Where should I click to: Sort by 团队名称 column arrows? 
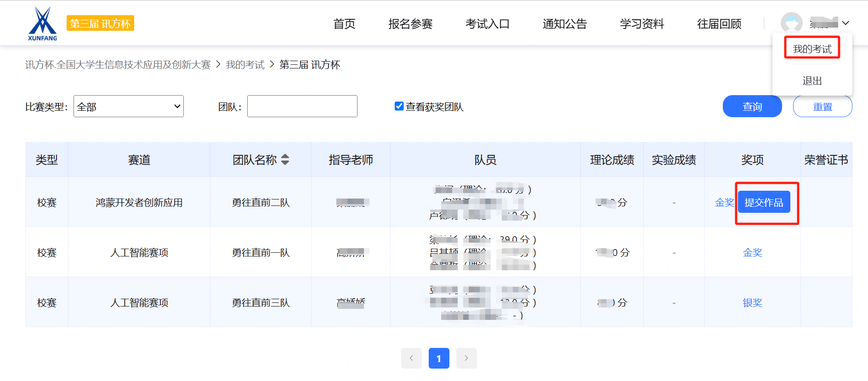click(x=285, y=159)
